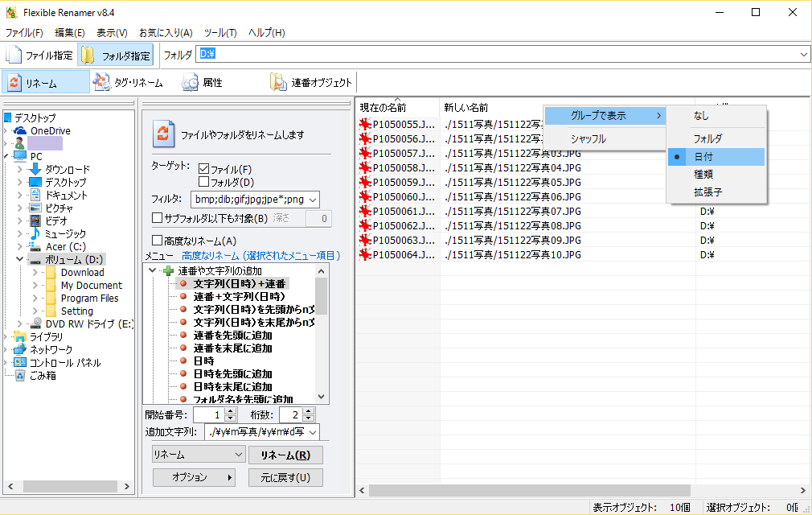The height and width of the screenshot is (515, 812).
Task: Click file icon of P1050057.J... row
Action: click(x=365, y=154)
